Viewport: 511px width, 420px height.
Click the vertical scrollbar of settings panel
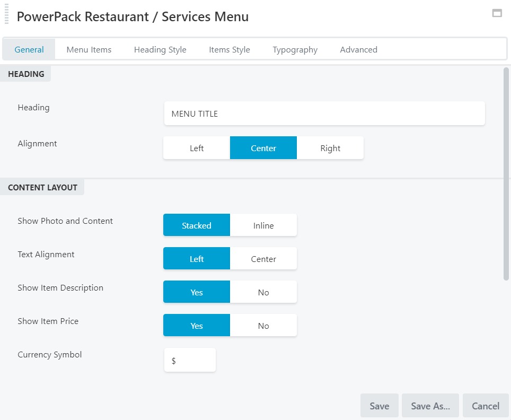tap(506, 174)
